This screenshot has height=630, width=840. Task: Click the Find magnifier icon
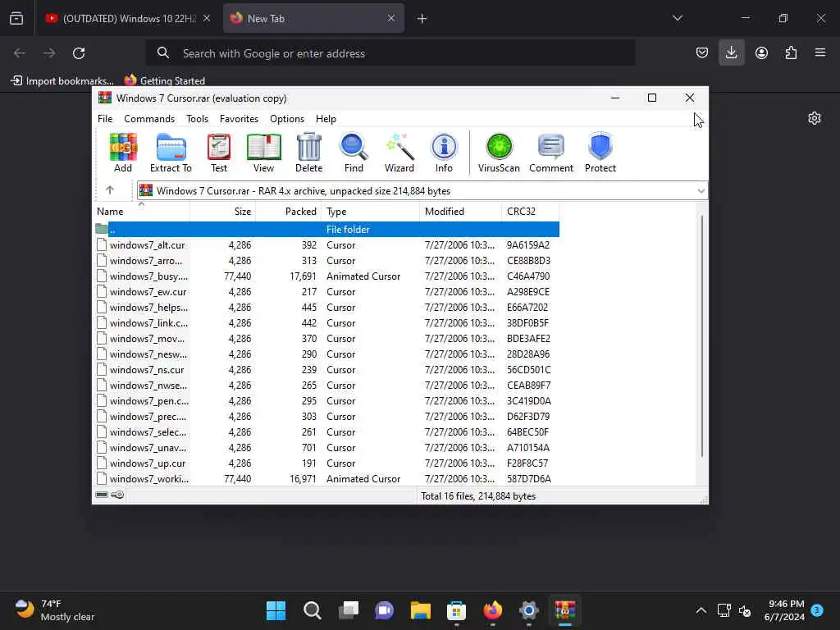(x=354, y=153)
